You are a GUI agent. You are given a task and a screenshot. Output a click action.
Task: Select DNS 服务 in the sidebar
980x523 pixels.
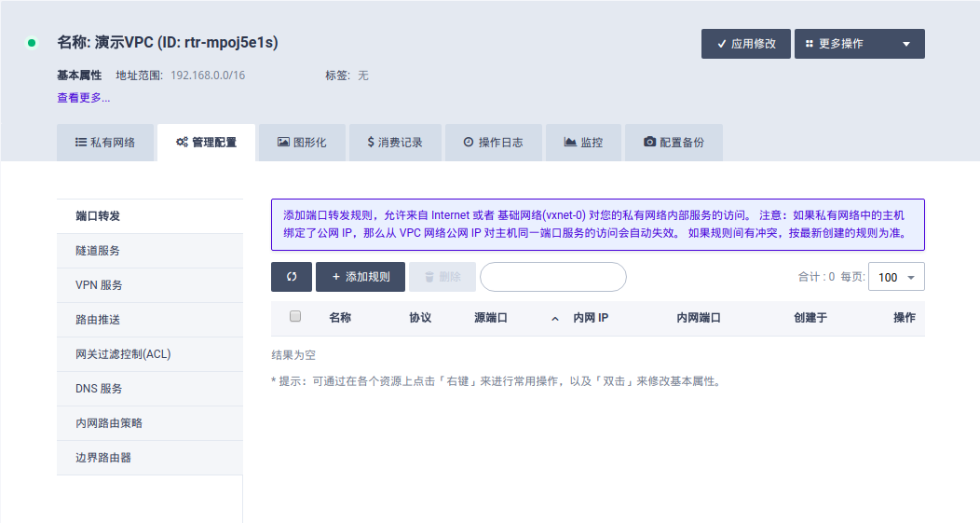pos(150,389)
